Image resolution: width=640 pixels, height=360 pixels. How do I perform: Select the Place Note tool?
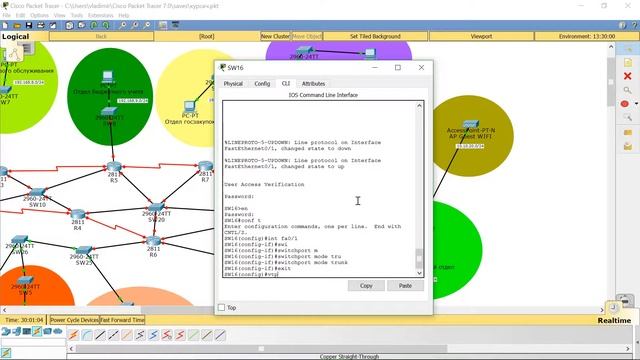pos(628,62)
